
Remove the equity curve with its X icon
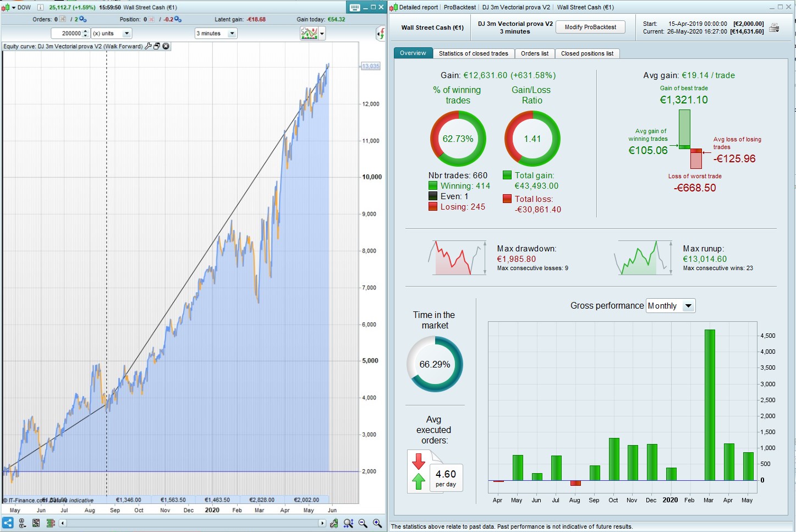[166, 46]
